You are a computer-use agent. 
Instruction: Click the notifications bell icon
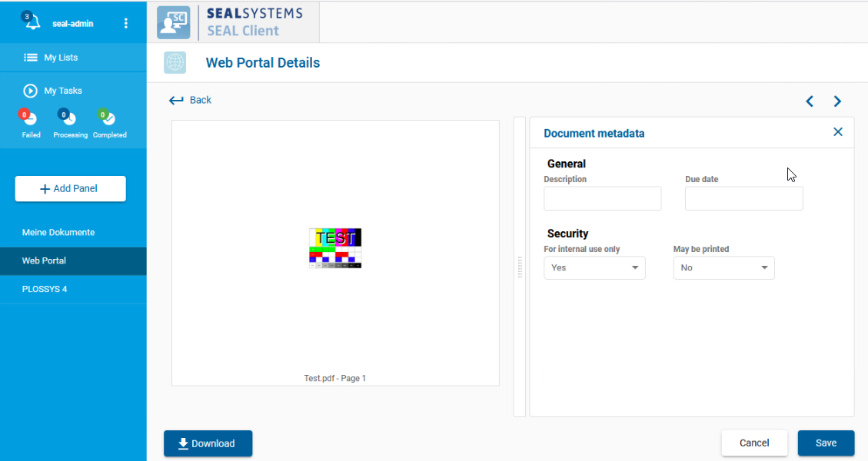(32, 22)
